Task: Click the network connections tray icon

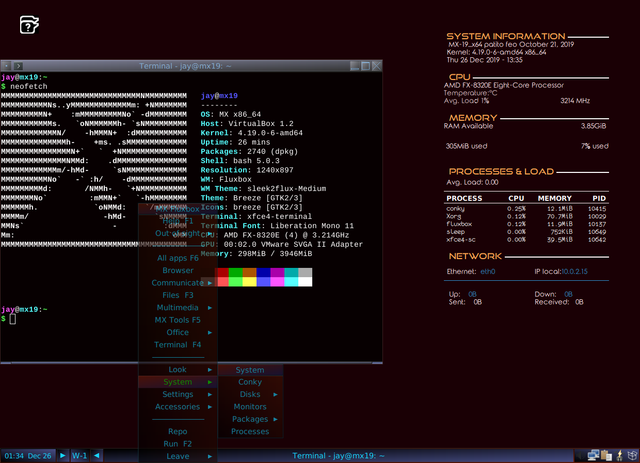Action: point(593,455)
